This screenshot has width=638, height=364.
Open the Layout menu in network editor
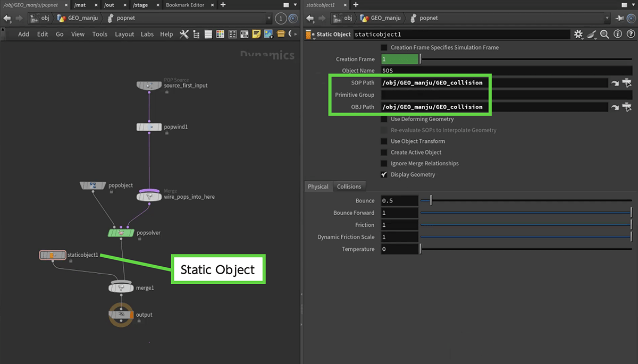[x=124, y=34]
